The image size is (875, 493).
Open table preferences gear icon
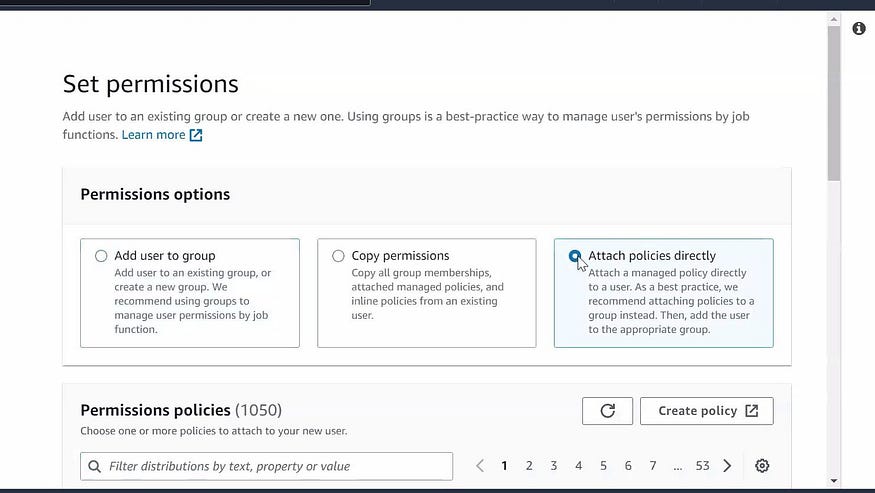[x=762, y=466]
